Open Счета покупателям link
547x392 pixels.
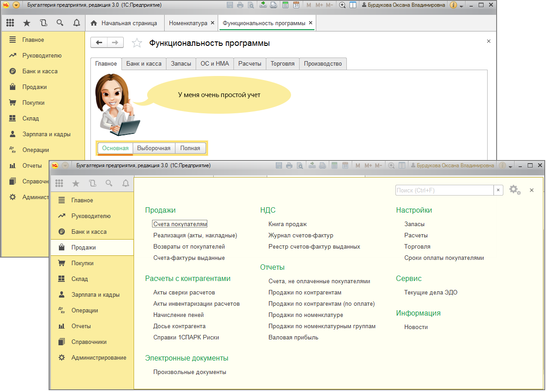180,224
